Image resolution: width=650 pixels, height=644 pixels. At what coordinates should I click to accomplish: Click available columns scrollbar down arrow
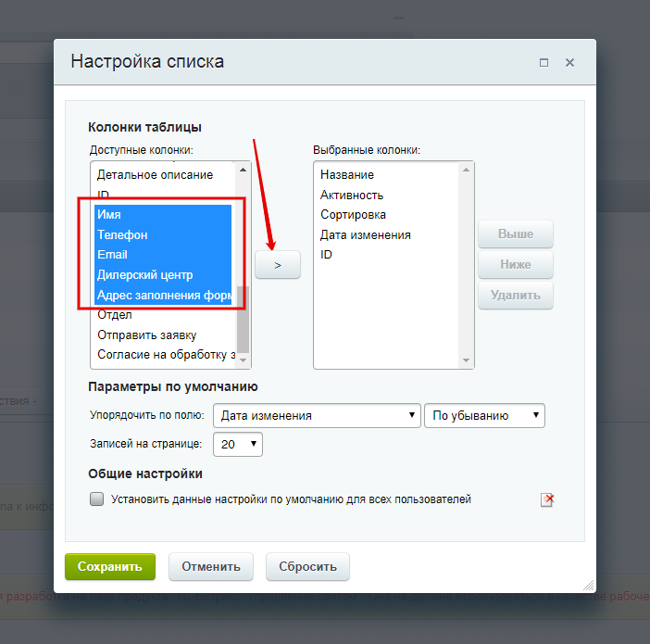(x=243, y=360)
